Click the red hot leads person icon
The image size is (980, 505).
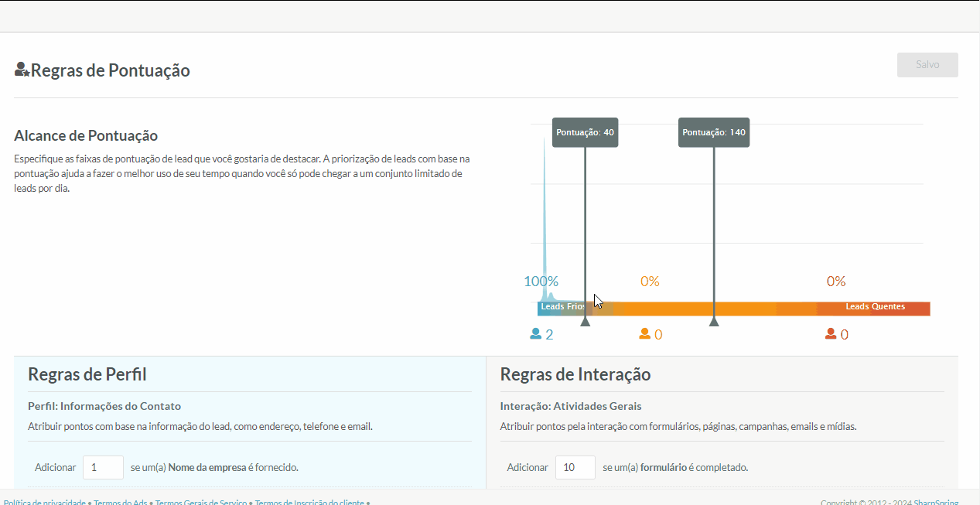pos(831,334)
